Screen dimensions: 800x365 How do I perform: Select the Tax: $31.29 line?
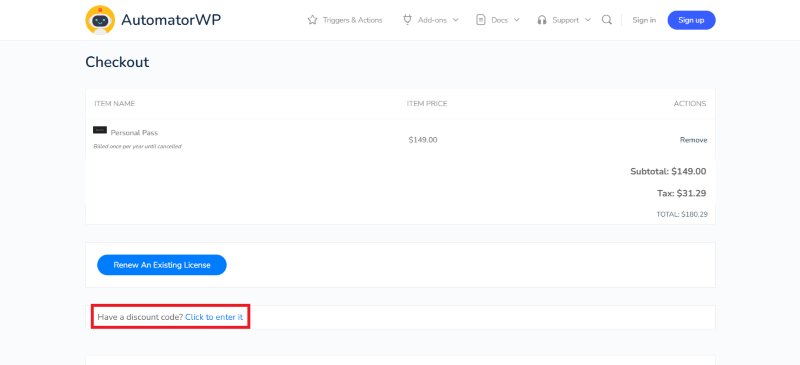click(682, 194)
